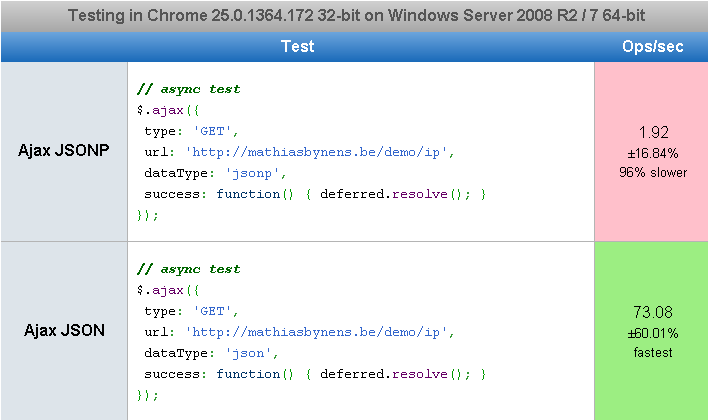Click the 73.08 ops/sec result value
The height and width of the screenshot is (420, 708).
(653, 312)
